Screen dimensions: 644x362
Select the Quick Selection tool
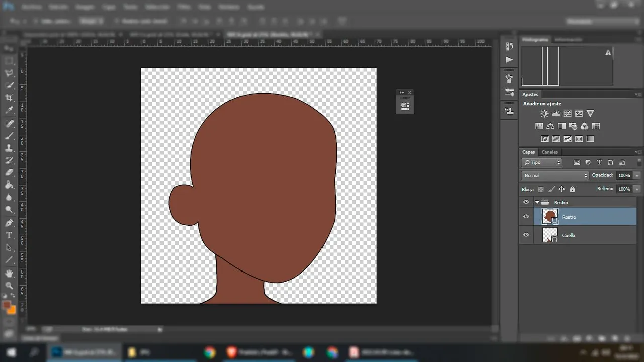click(x=9, y=86)
